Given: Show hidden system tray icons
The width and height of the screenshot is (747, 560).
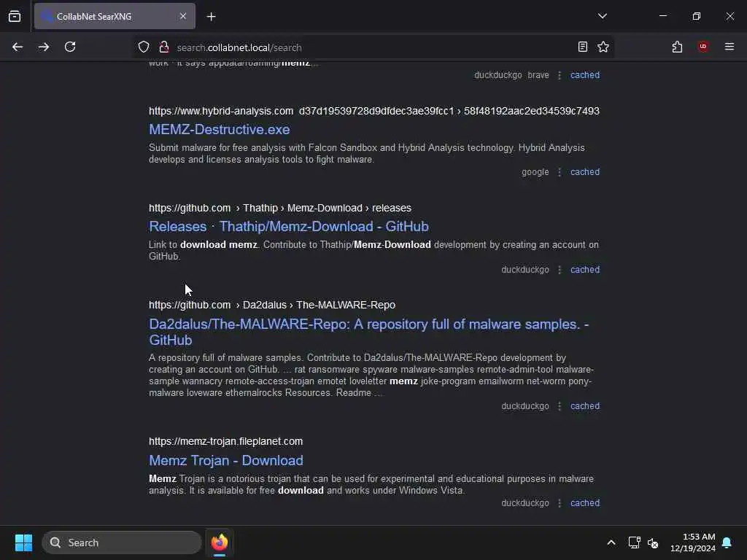Looking at the screenshot, I should click(x=611, y=542).
